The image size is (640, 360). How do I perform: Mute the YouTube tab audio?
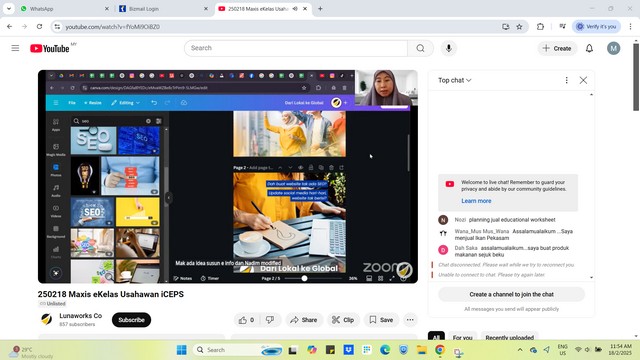[295, 9]
